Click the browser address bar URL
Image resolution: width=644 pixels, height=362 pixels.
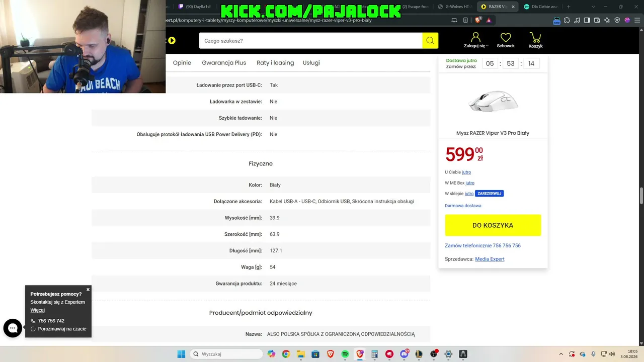268,20
